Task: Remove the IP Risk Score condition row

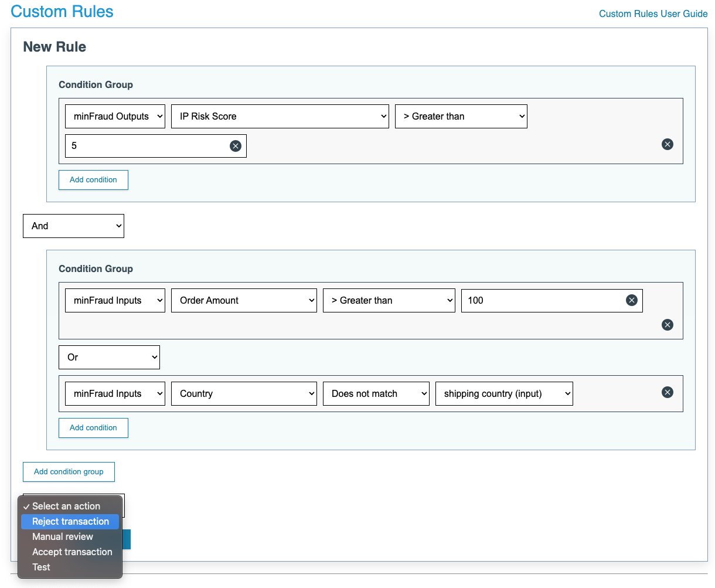Action: pyautogui.click(x=667, y=144)
